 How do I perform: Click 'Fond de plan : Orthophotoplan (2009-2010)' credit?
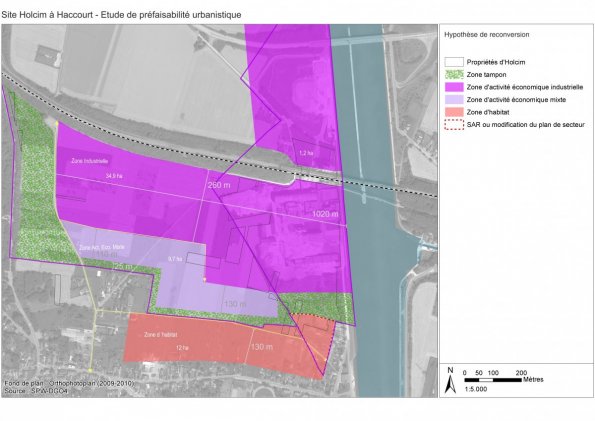point(69,383)
